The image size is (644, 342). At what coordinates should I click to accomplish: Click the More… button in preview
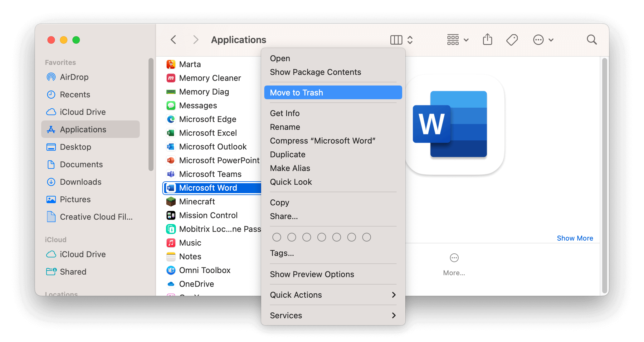coord(454,265)
